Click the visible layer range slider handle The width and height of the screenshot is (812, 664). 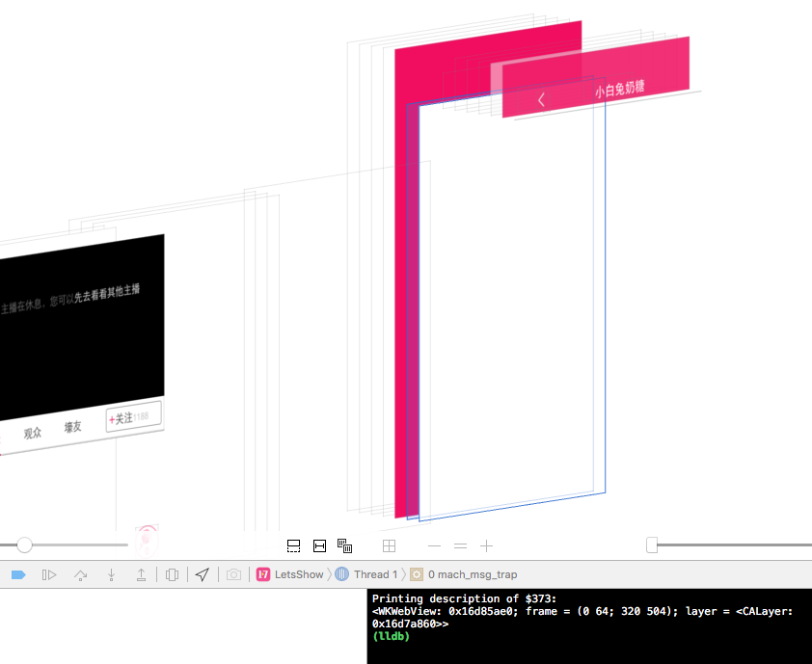click(x=652, y=545)
